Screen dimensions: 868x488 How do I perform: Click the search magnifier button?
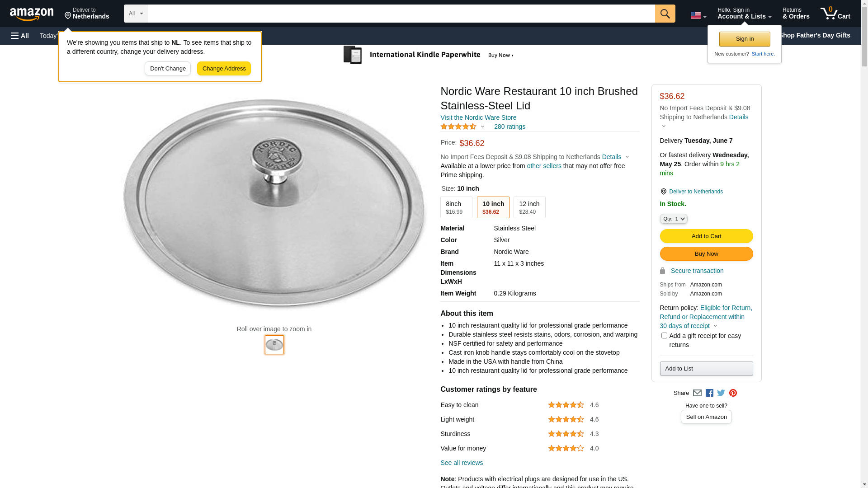[x=665, y=14]
